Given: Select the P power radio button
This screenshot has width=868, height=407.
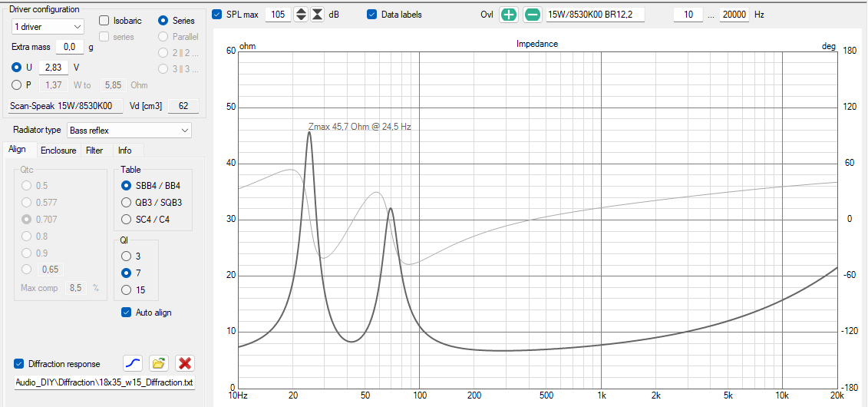Looking at the screenshot, I should tap(17, 84).
